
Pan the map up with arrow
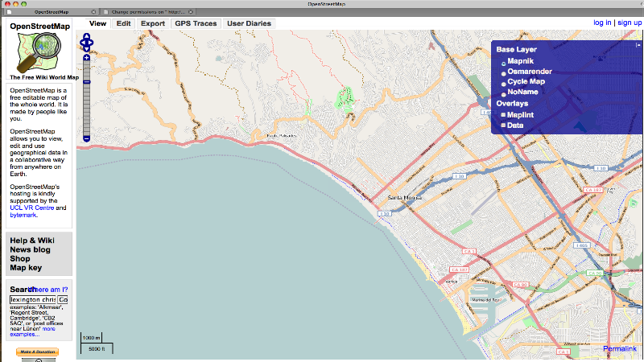[86, 34]
